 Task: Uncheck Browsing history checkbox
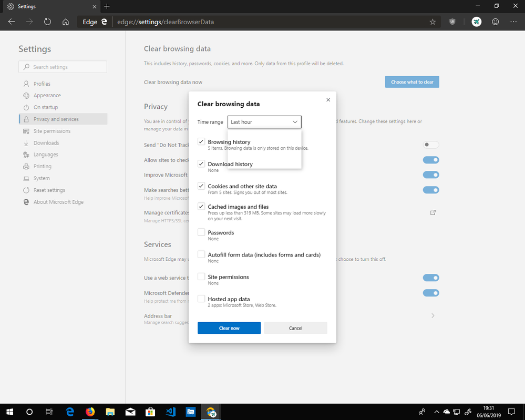[201, 141]
